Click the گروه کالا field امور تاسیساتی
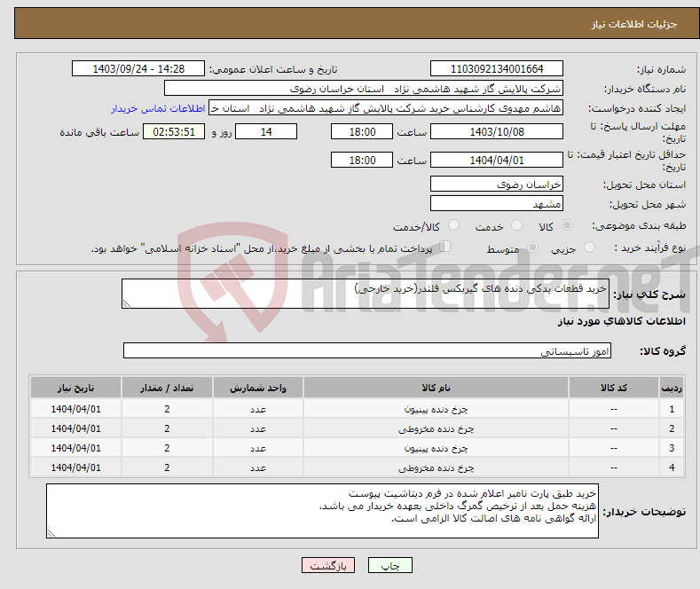 coord(367,350)
